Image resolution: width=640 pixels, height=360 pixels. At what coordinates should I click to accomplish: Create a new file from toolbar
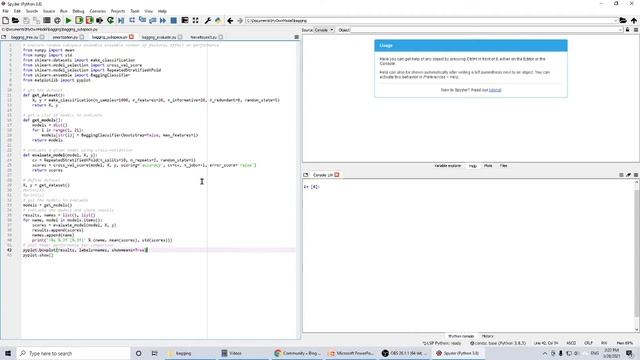5,20
